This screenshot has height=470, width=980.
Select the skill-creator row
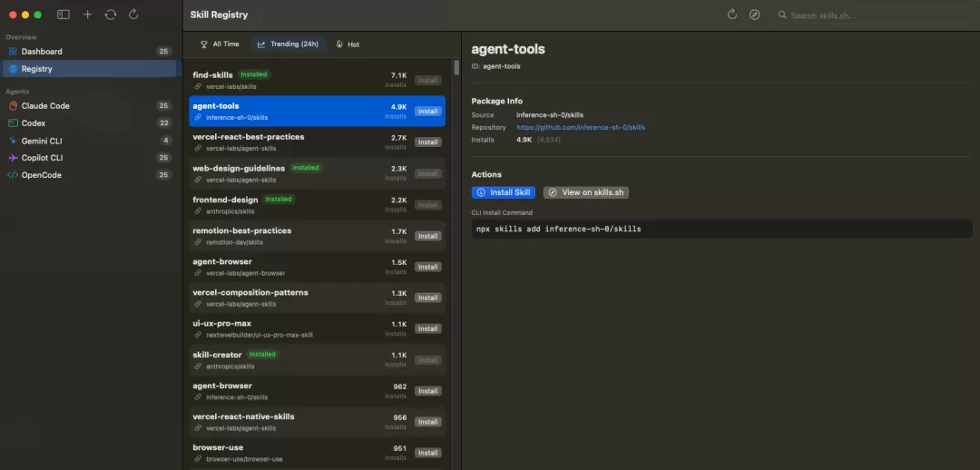317,359
